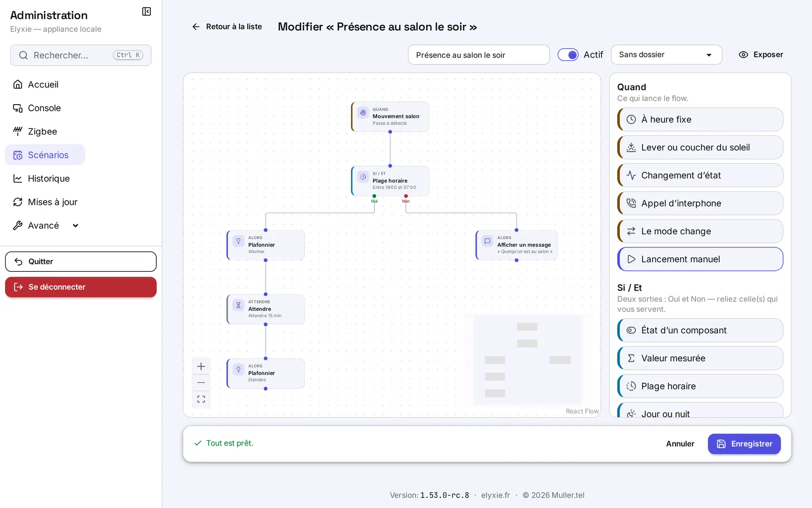Select the Afficher un message node
Image resolution: width=812 pixels, height=508 pixels.
point(517,245)
